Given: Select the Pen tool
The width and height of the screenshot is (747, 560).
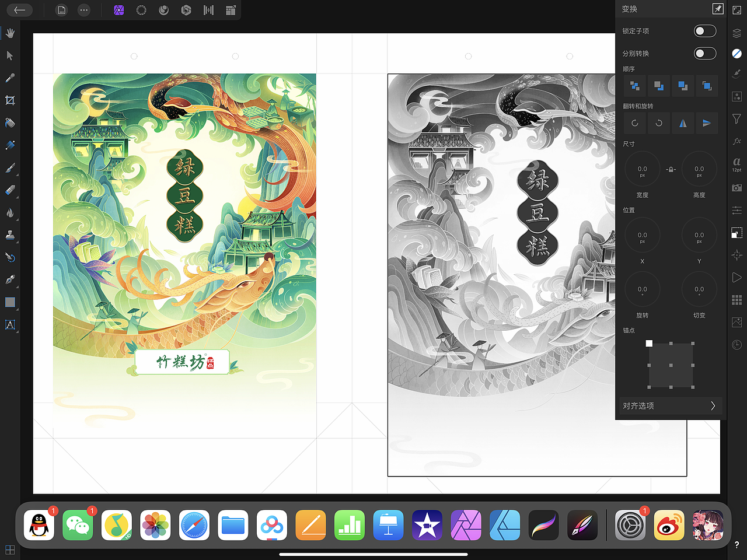Looking at the screenshot, I should point(10,280).
